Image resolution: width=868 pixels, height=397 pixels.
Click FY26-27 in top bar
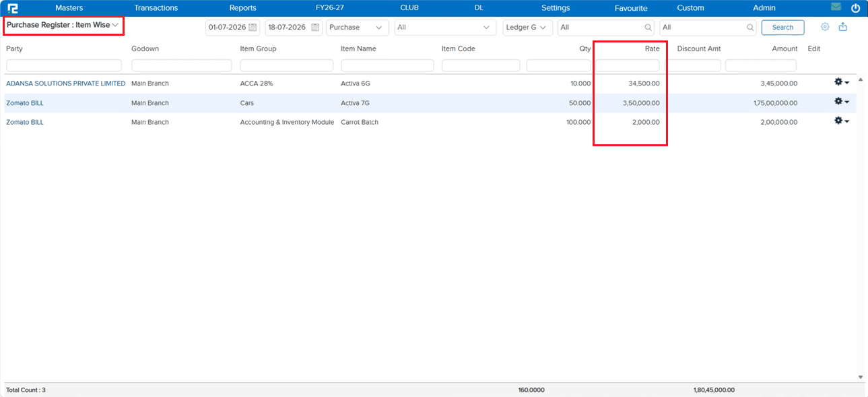(x=330, y=8)
